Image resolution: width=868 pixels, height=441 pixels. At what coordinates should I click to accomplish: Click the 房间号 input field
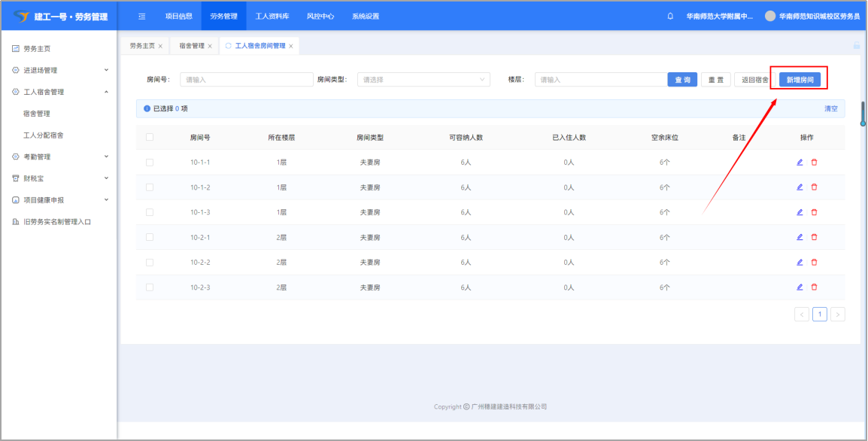(x=246, y=80)
